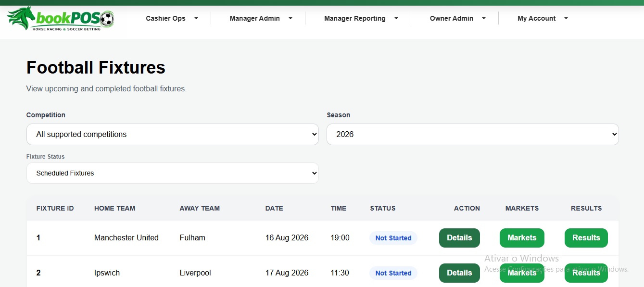View Details for Manchester United fixture
The height and width of the screenshot is (287, 644).
point(459,238)
